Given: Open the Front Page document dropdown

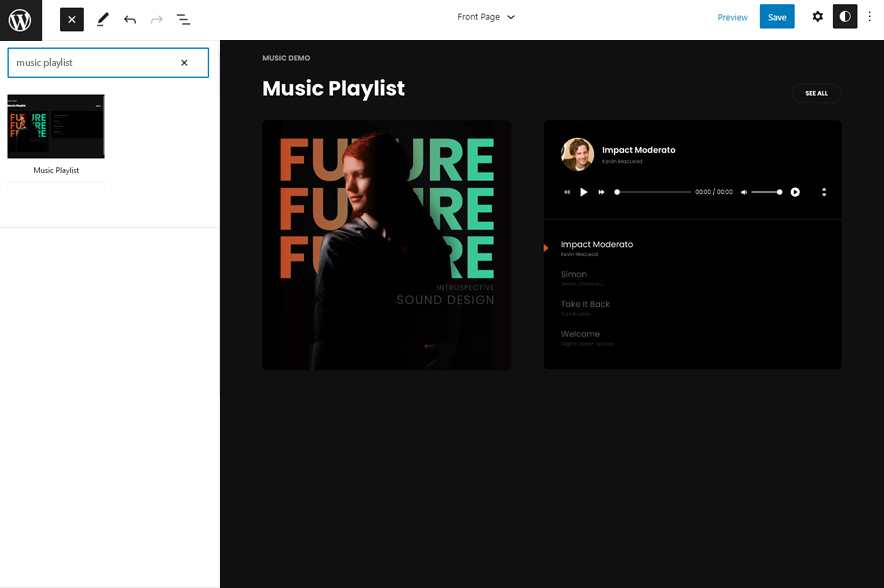Looking at the screenshot, I should click(x=487, y=17).
